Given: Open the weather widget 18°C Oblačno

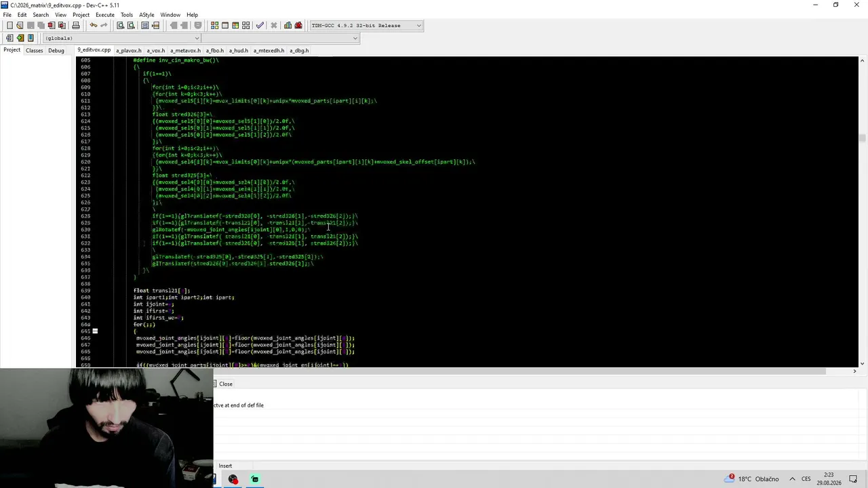Looking at the screenshot, I should pyautogui.click(x=752, y=479).
